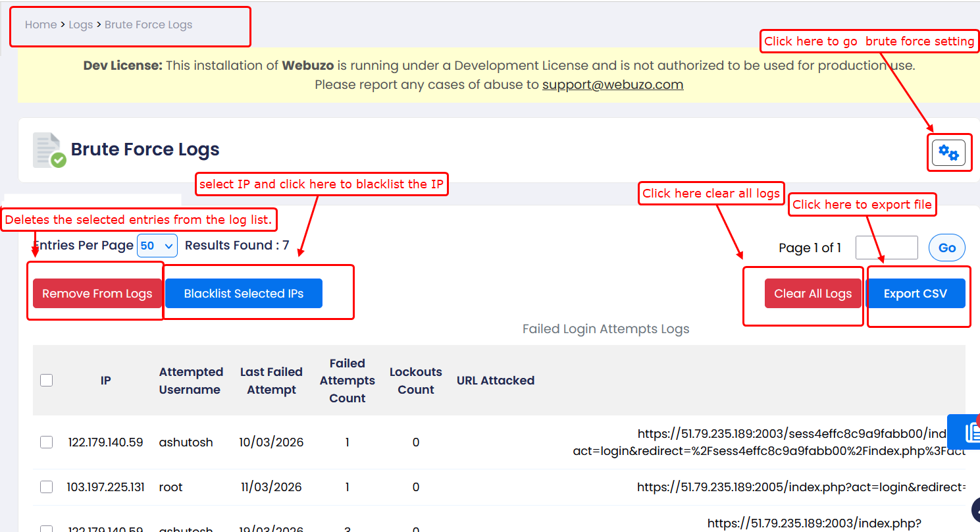Focus the page number input field
Image resolution: width=980 pixels, height=532 pixels.
pyautogui.click(x=886, y=248)
